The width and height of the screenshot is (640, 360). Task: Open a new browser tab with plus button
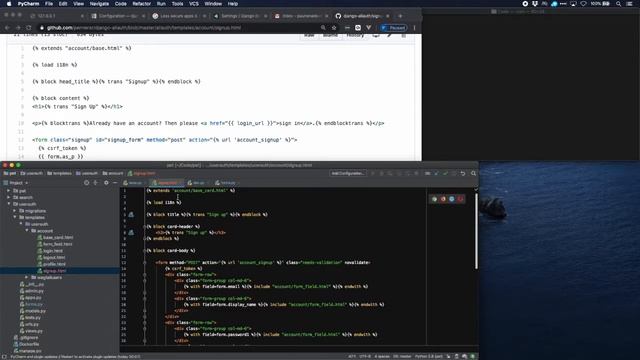pos(400,16)
